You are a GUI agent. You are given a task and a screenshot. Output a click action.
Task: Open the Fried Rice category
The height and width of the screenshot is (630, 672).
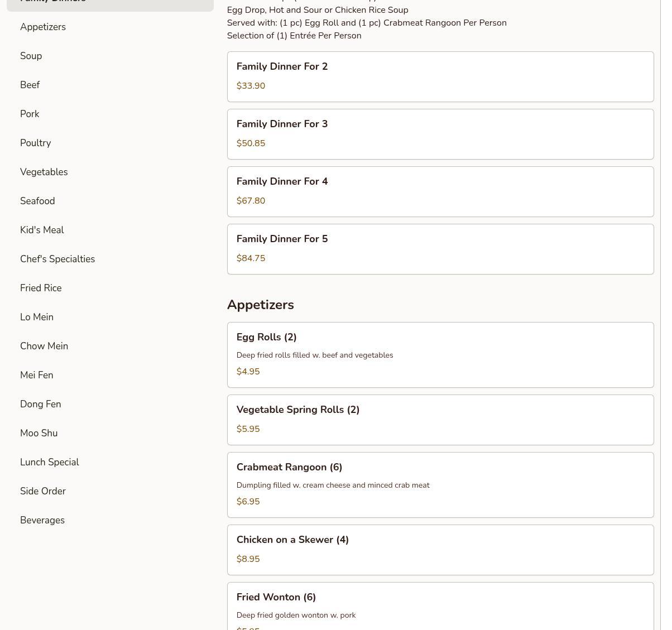tap(41, 288)
